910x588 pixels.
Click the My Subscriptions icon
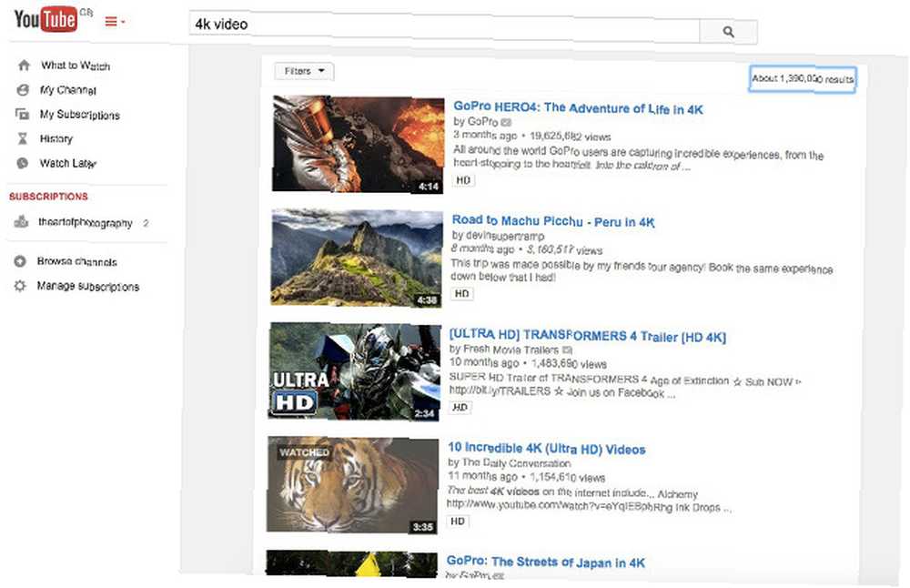(22, 114)
